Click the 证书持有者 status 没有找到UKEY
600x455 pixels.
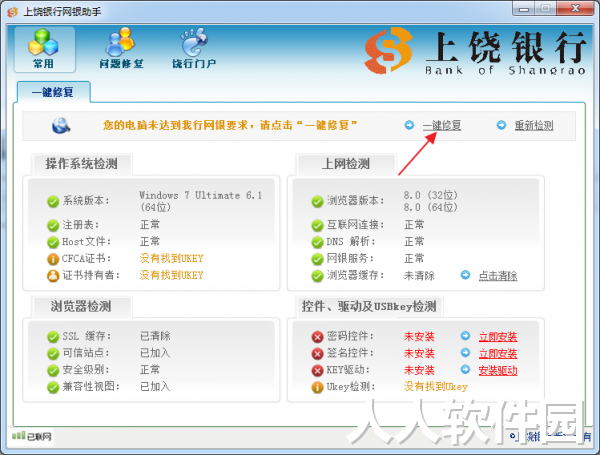(x=171, y=275)
